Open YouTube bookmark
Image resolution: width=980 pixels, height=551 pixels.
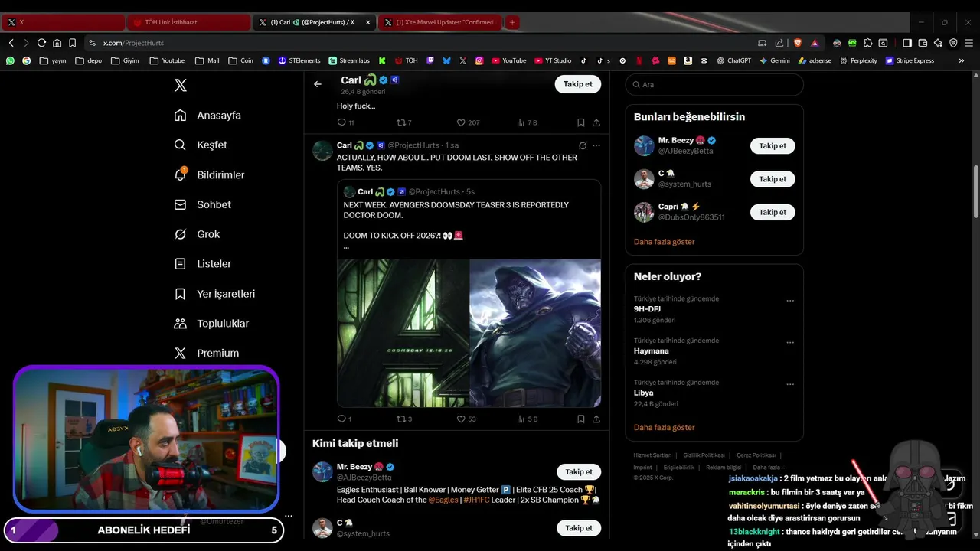coord(509,60)
